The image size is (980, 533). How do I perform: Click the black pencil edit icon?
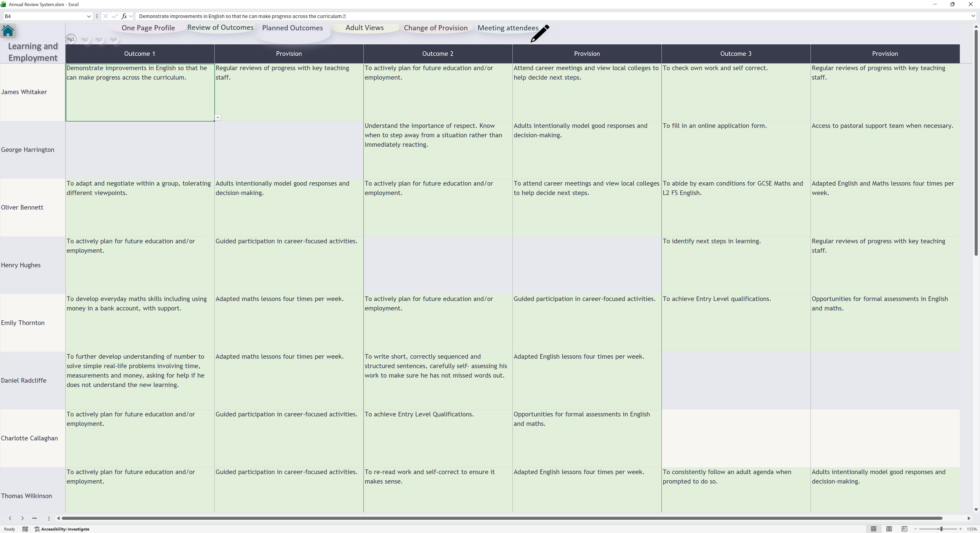540,33
